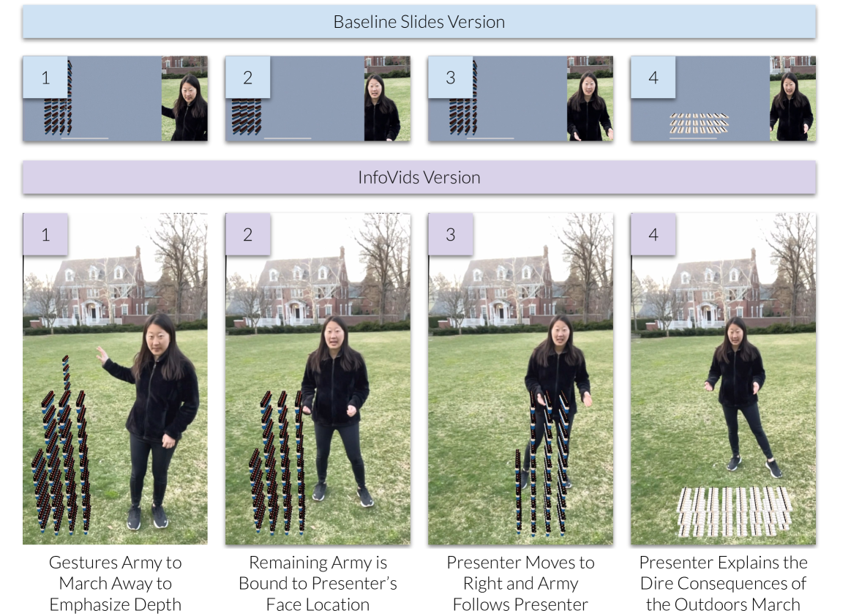851x616 pixels.
Task: Select baseline slide thumbnail number 1
Action: click(115, 99)
